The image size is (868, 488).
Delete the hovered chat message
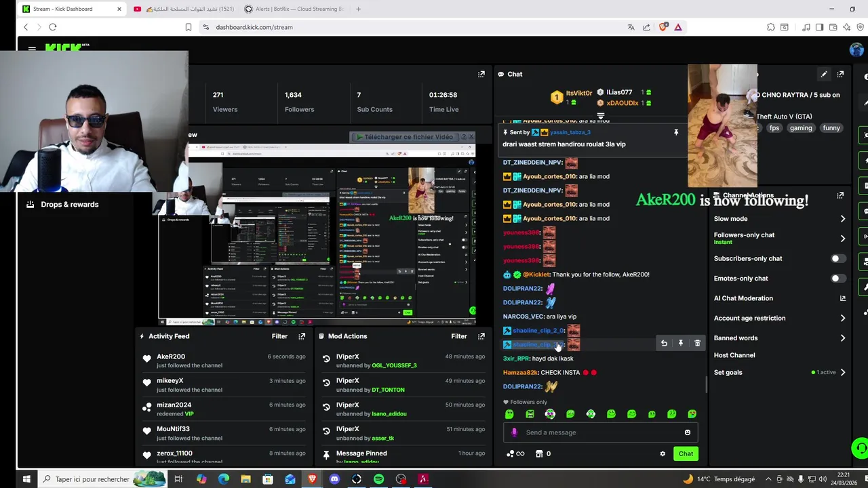(x=697, y=344)
